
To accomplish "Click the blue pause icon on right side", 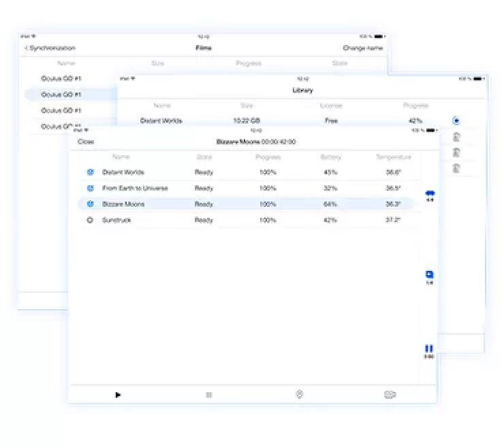I will (429, 349).
